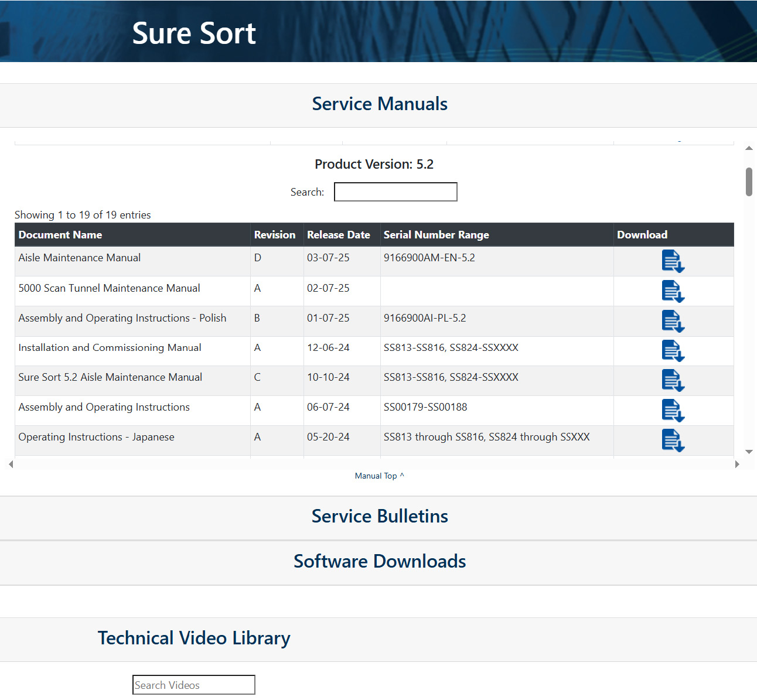Image resolution: width=757 pixels, height=700 pixels.
Task: Click the Product Version: 5.2 heading
Action: pos(374,164)
